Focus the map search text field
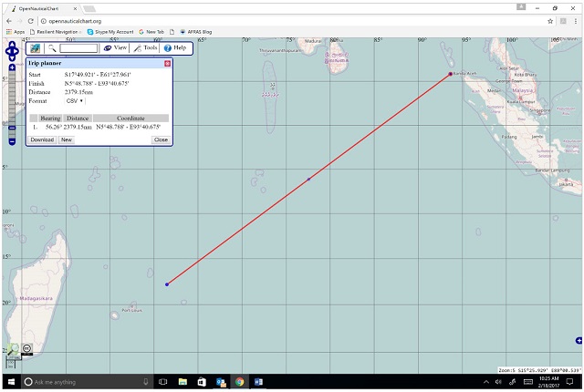Image resolution: width=584 pixels, height=392 pixels. [78, 48]
